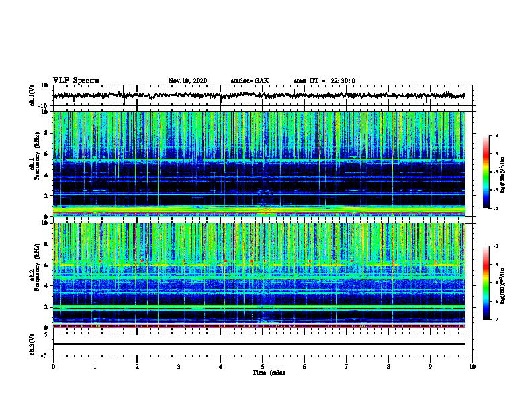Click the 6 kHz horizontal band in ch.2 spectrogram
Image resolution: width=532 pixels, height=411 pixels.
(259, 264)
